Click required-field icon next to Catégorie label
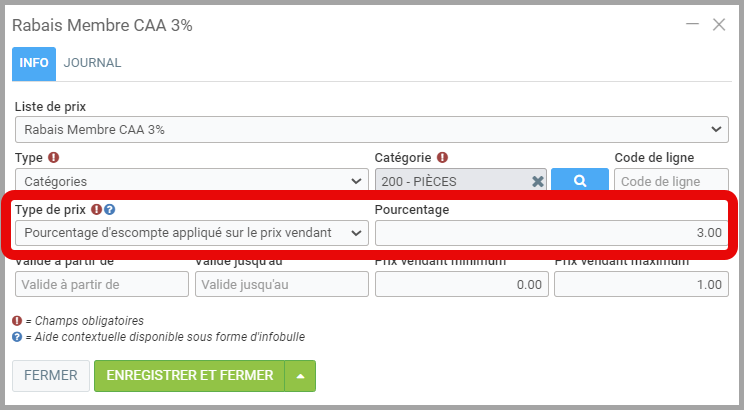Viewport: 744px width, 410px height. (x=442, y=158)
